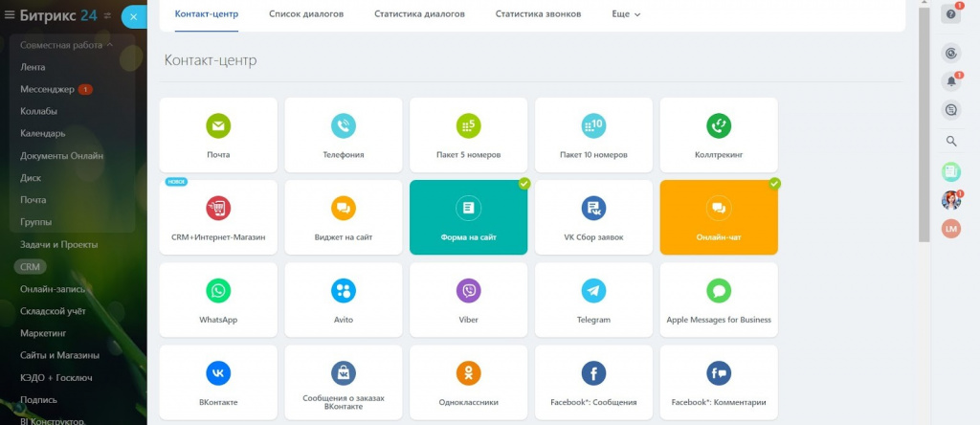Switch to Статистика звонков tab
This screenshot has width=980, height=425.
coord(538,13)
